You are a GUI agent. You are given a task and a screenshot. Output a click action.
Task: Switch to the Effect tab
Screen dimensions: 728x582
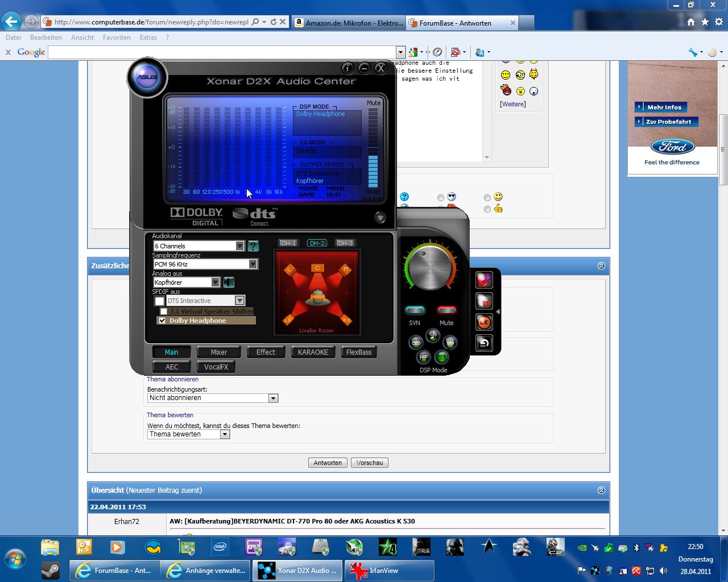point(266,352)
